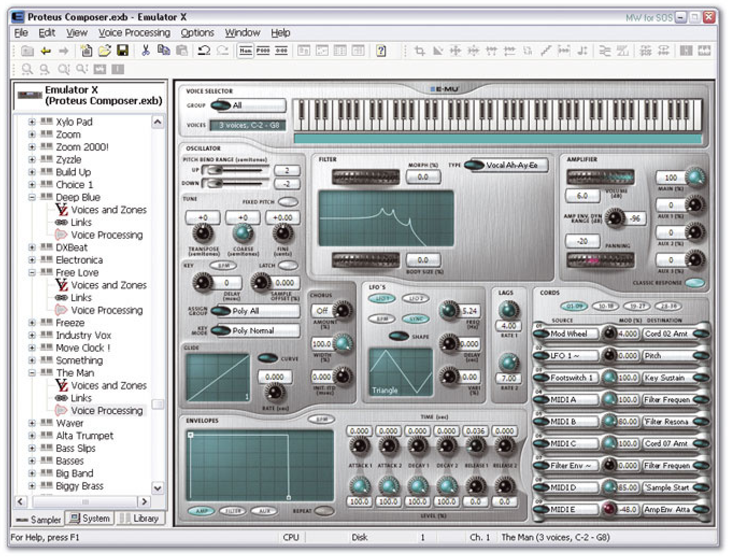Click the Amplifier Main knob
740x560 pixels.
(695, 176)
